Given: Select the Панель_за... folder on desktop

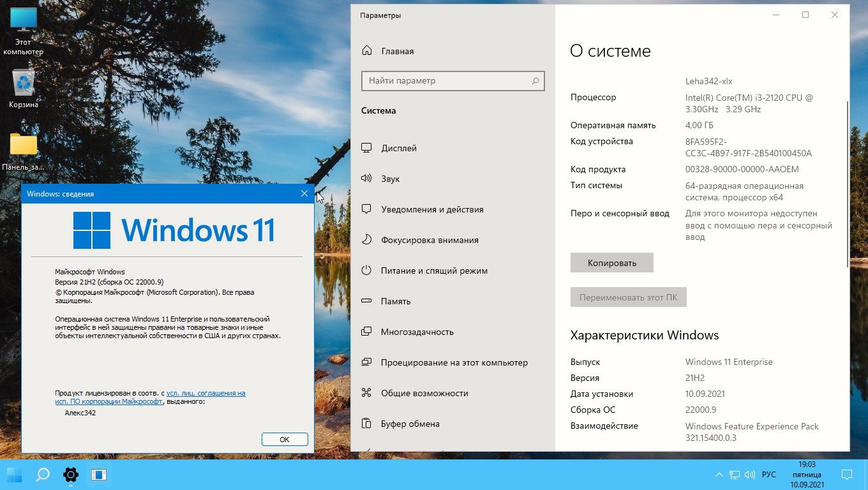Looking at the screenshot, I should [24, 152].
